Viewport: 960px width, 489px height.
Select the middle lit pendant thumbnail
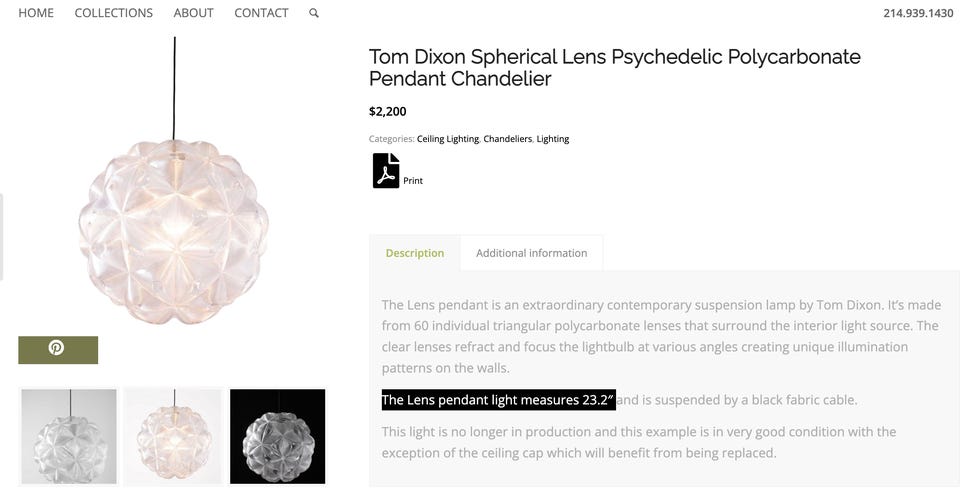tap(173, 436)
